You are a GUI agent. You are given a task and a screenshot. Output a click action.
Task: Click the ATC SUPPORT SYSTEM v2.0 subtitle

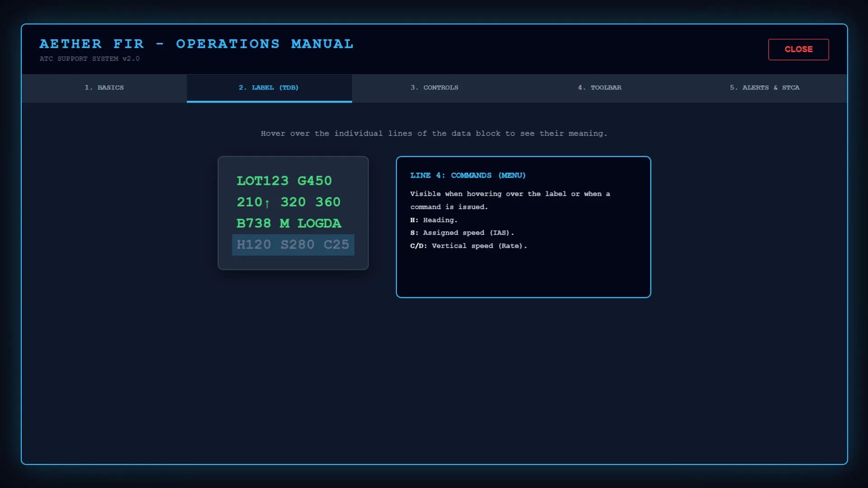coord(90,59)
